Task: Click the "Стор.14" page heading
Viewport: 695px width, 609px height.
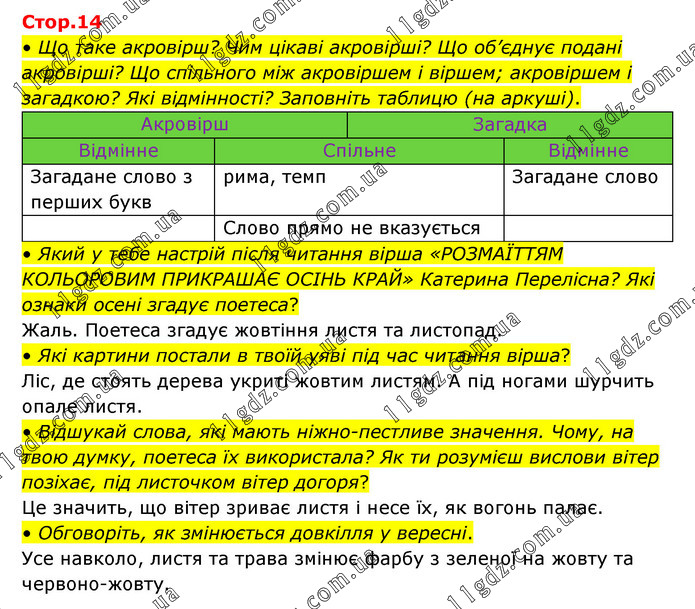Action: coord(58,17)
